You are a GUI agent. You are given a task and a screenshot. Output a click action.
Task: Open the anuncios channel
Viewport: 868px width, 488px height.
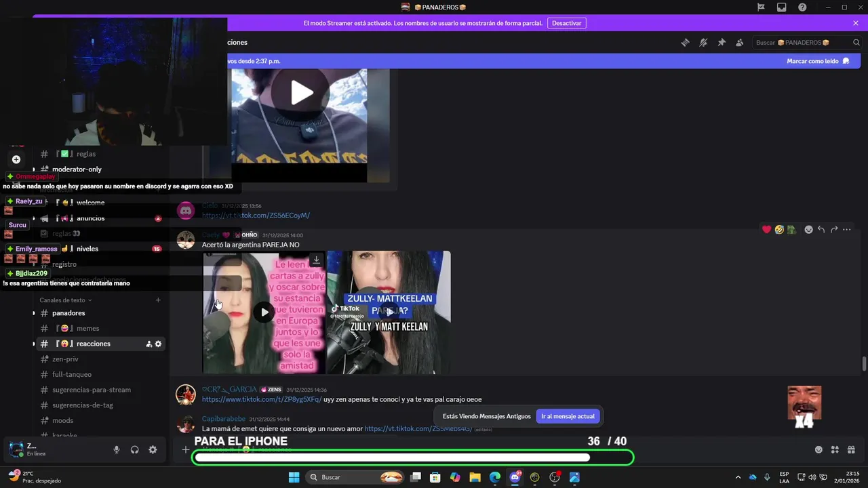pos(100,218)
